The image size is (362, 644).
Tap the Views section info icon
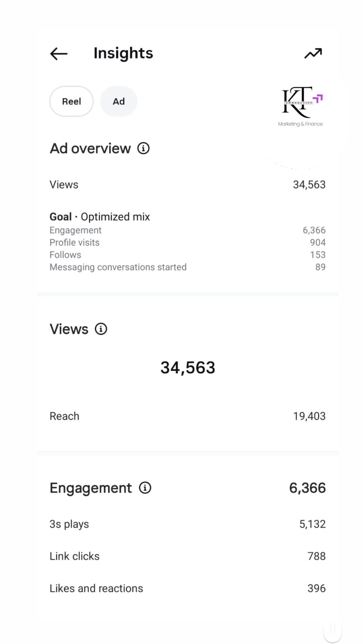coord(101,329)
